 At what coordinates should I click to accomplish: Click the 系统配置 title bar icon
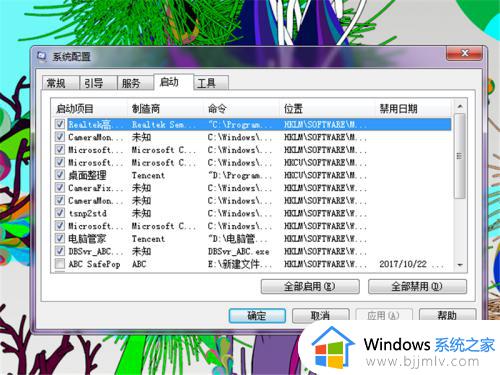pos(41,57)
